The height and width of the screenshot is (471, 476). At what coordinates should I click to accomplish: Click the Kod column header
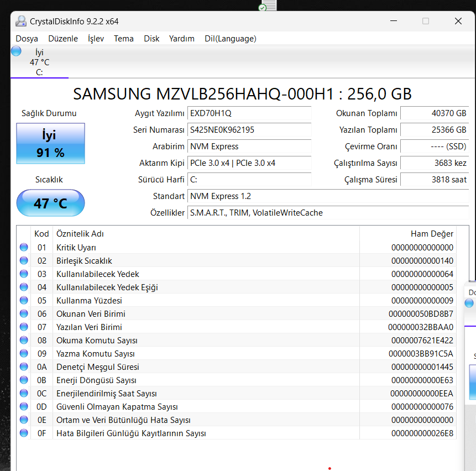[41, 234]
